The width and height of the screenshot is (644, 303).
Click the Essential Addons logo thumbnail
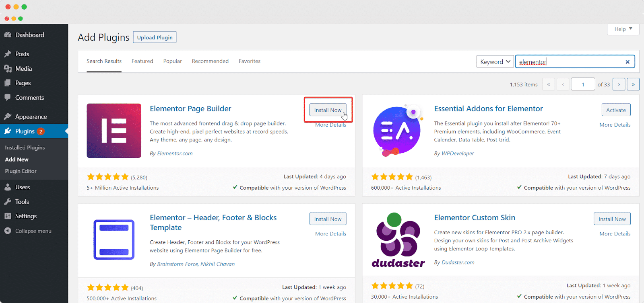398,131
